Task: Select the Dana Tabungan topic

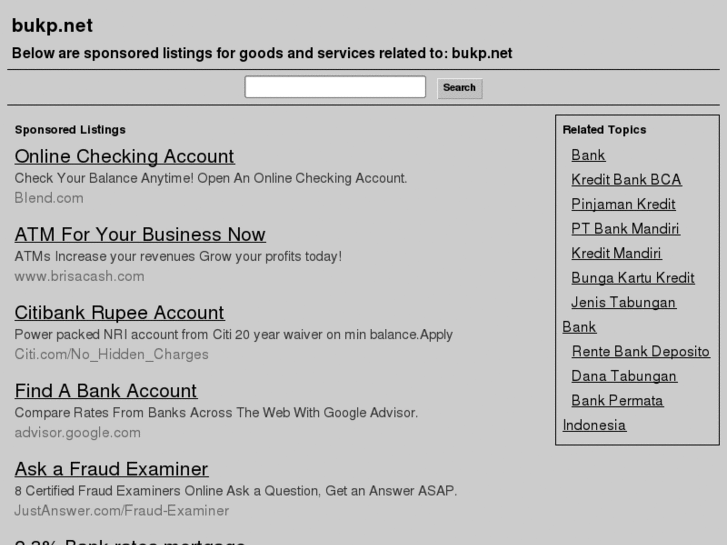Action: pos(624,376)
